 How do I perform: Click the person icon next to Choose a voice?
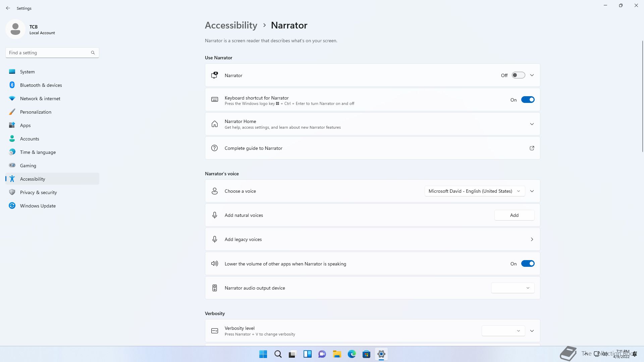point(215,191)
